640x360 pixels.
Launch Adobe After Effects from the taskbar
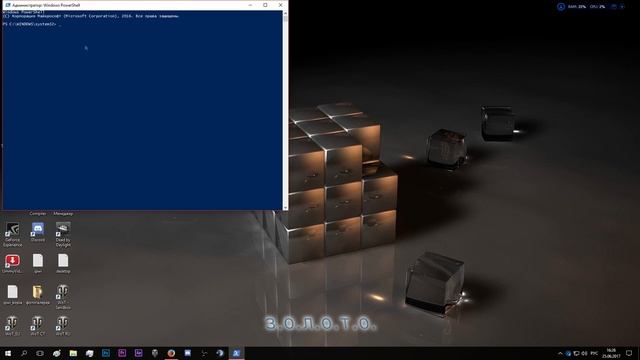click(x=138, y=353)
